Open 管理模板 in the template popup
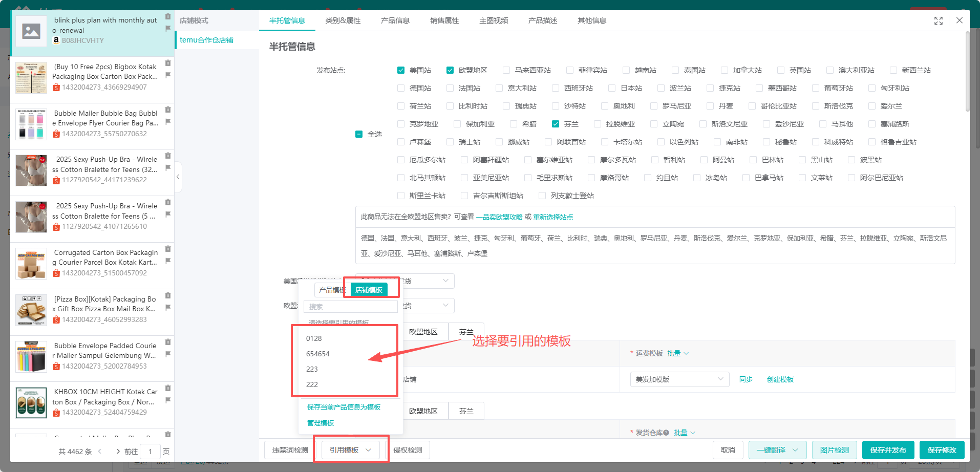Screen dimensions: 980x472 pyautogui.click(x=321, y=423)
